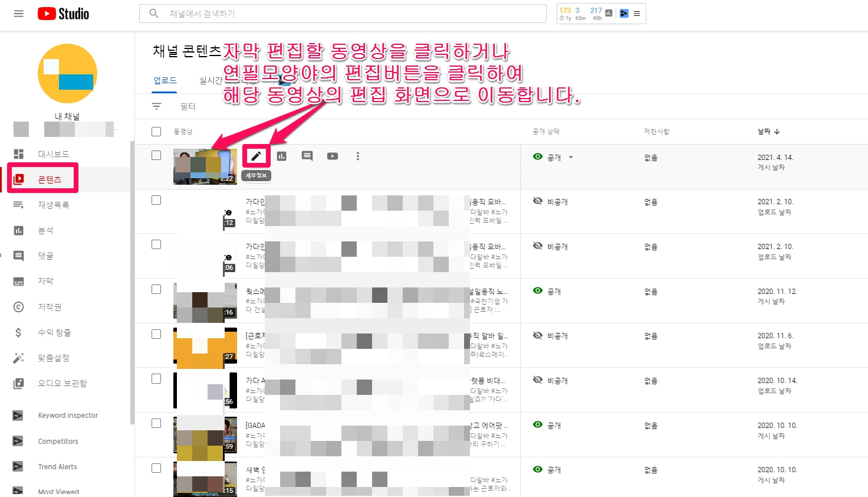Open the three-dot options menu on first video
The height and width of the screenshot is (497, 868).
coord(358,156)
